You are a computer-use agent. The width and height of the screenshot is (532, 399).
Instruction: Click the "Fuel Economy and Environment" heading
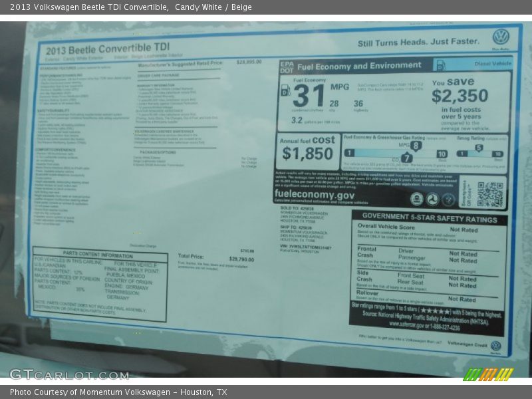click(x=359, y=66)
